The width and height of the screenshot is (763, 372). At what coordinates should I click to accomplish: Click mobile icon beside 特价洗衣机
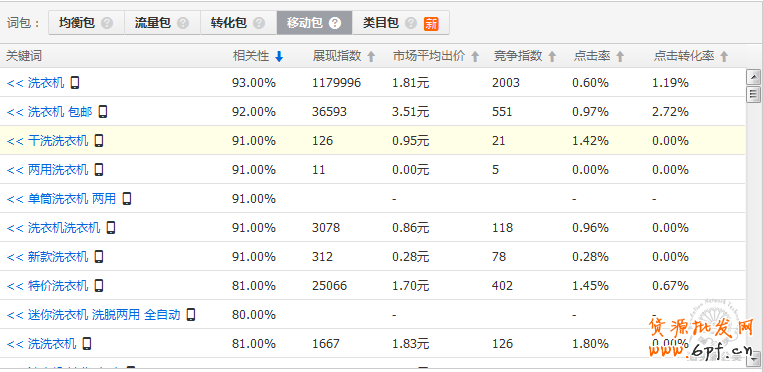point(99,285)
